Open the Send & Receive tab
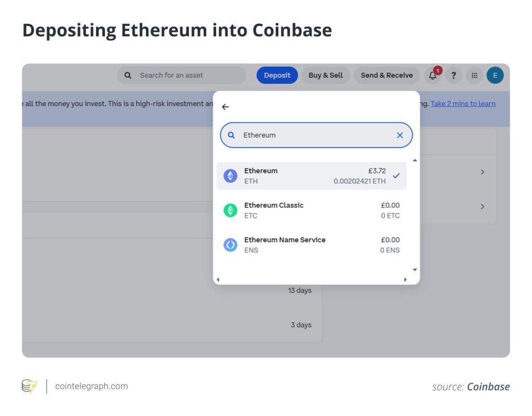The width and height of the screenshot is (532, 416). click(x=387, y=75)
